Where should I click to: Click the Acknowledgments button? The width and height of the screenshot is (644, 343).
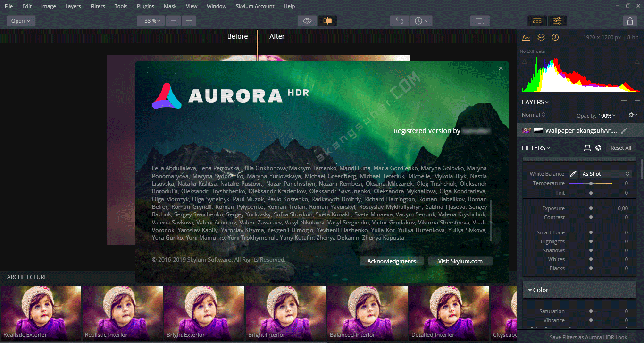(391, 261)
